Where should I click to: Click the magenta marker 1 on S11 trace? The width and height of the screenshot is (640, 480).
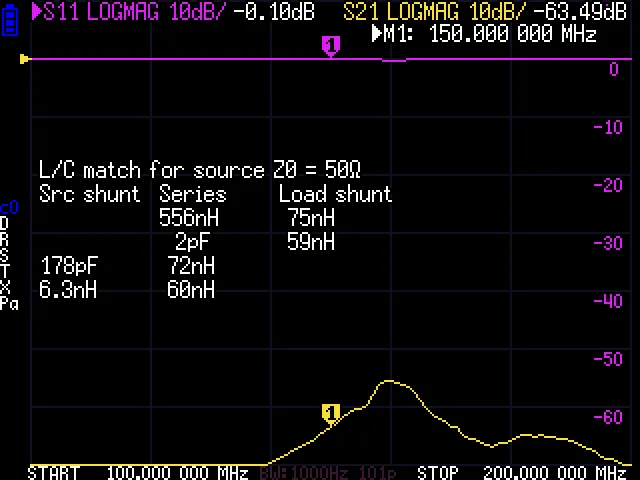[331, 46]
